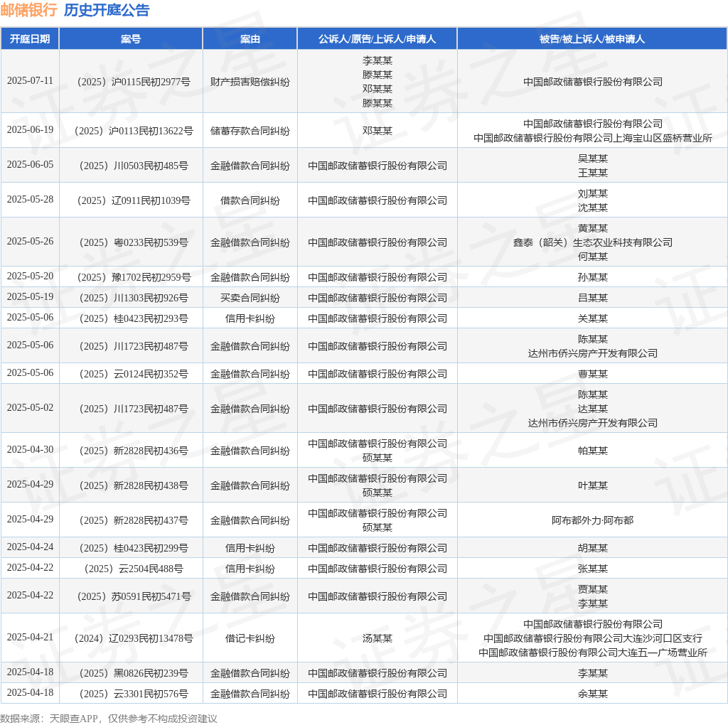Image resolution: width=728 pixels, height=725 pixels.
Task: Click defendant 中国邮政储蓄银行股份有限公司大连五一广场营业所
Action: [x=592, y=652]
